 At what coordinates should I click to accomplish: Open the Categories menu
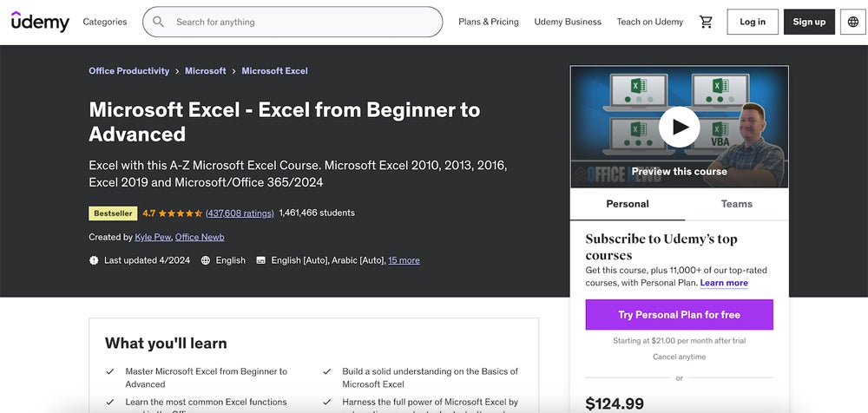105,22
